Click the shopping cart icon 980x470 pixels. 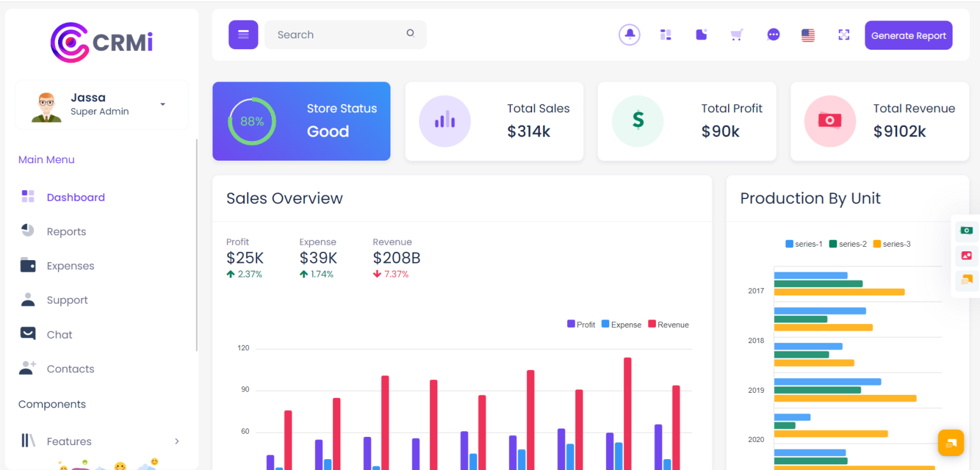click(736, 35)
